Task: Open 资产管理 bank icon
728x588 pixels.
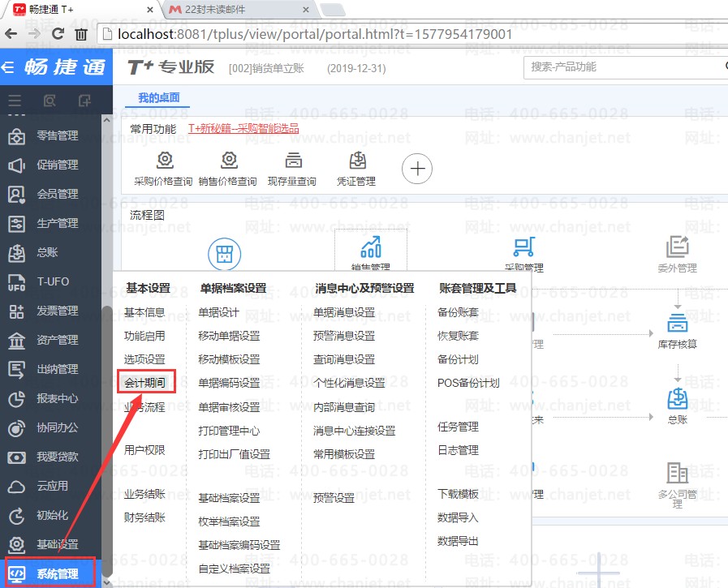Action: [16, 341]
